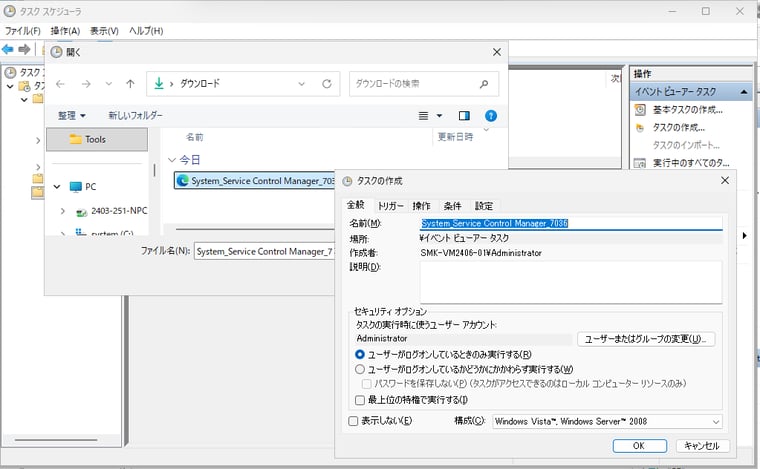Click OK in タスクの作成 dialog
760x469 pixels.
pyautogui.click(x=639, y=446)
